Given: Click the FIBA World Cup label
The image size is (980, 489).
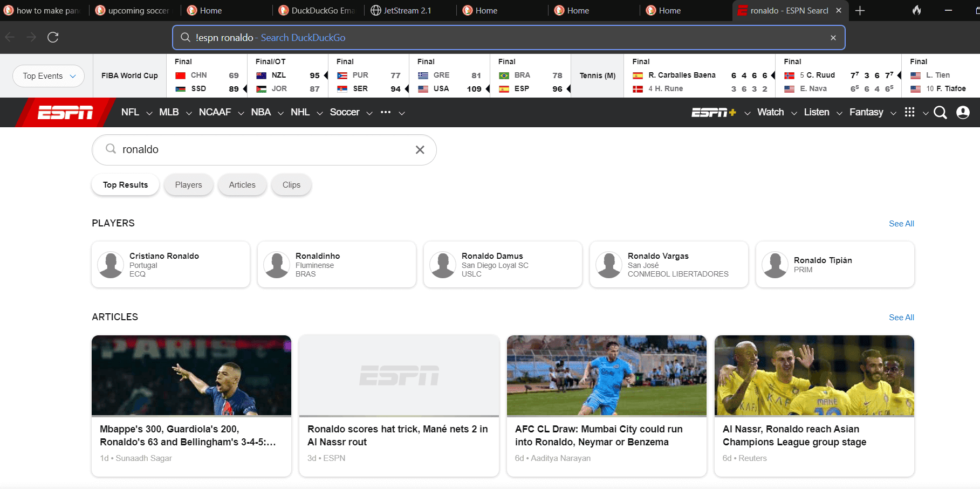Looking at the screenshot, I should (x=129, y=76).
